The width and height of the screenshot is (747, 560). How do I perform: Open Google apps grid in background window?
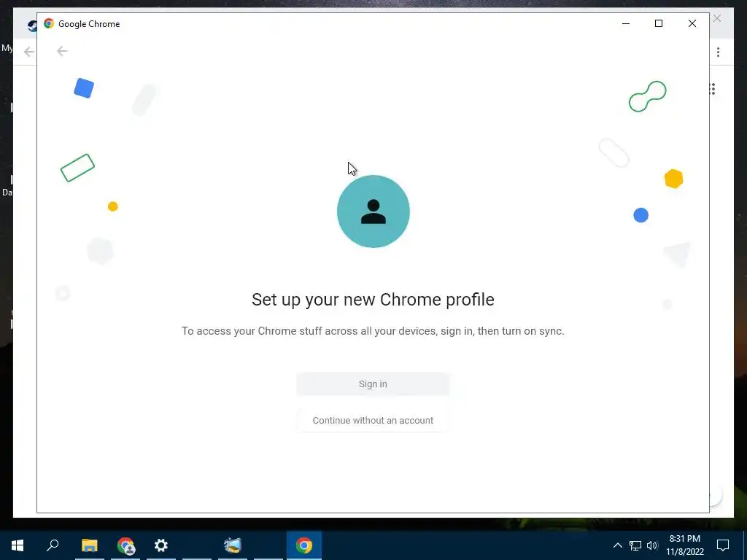713,89
